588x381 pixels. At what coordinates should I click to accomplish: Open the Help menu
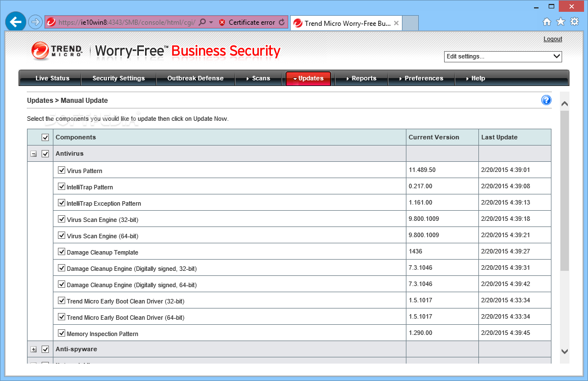(476, 78)
